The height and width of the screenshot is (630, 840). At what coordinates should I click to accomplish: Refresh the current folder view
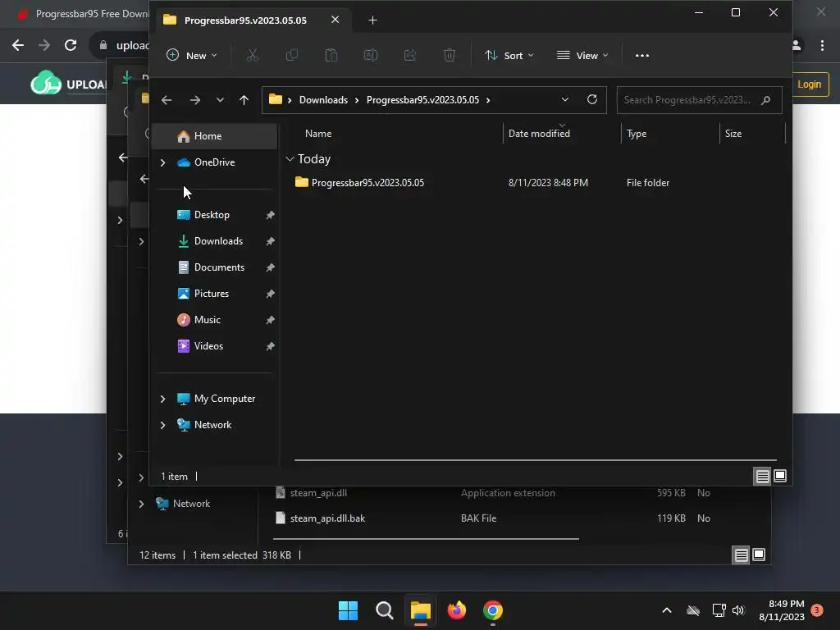[592, 99]
